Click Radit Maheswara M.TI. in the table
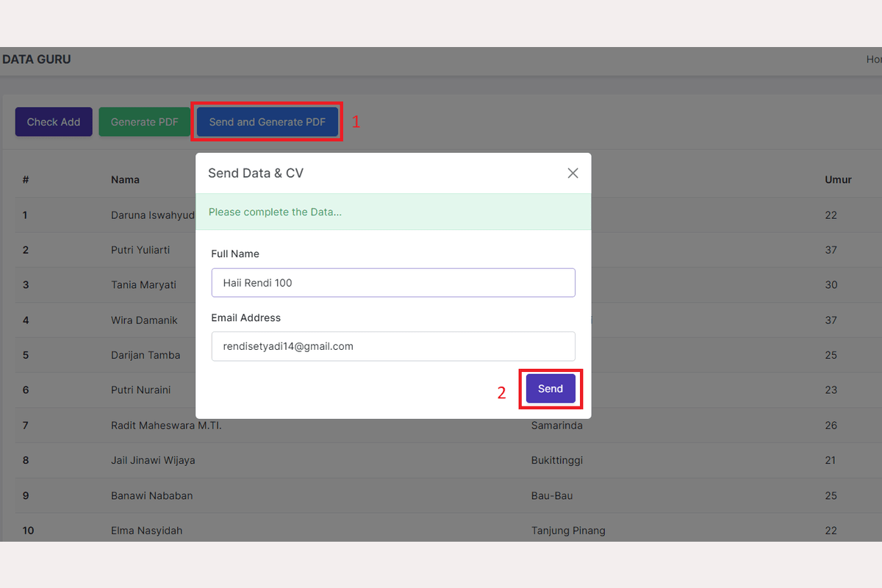882x588 pixels. coord(166,426)
